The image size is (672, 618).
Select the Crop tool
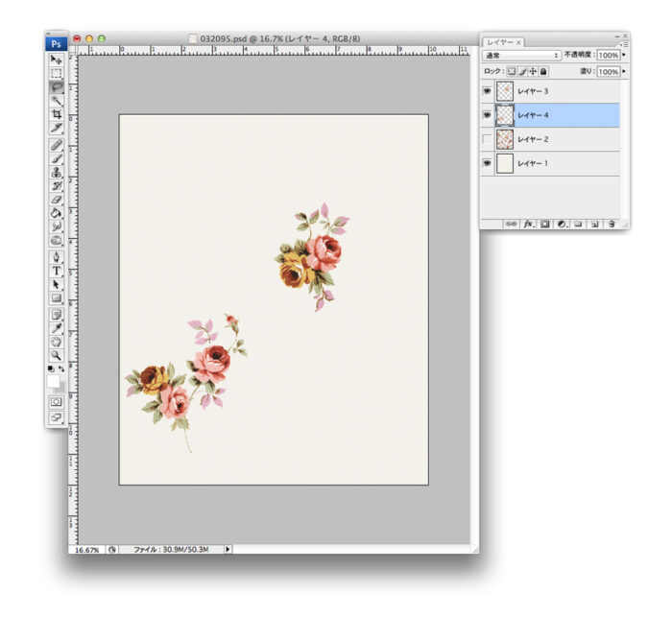click(57, 113)
